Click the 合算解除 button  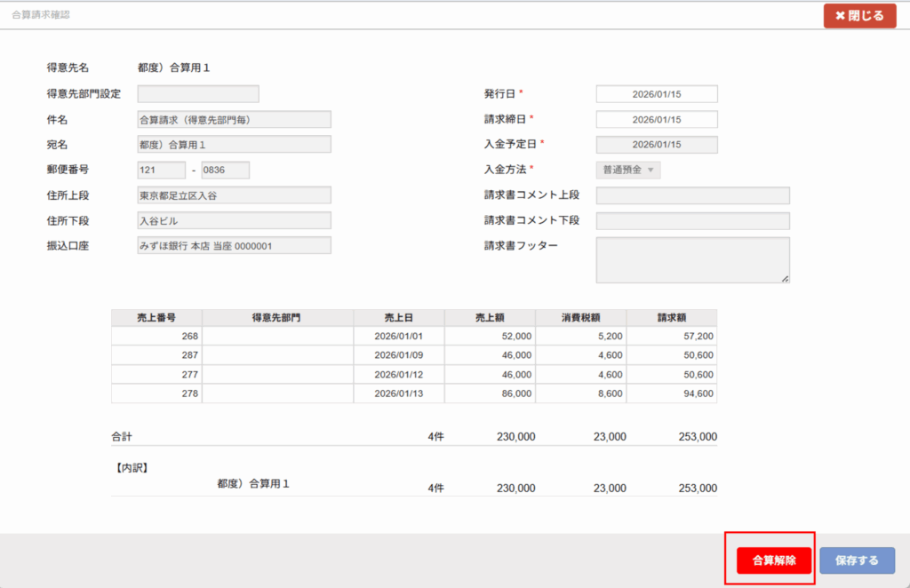click(x=769, y=560)
